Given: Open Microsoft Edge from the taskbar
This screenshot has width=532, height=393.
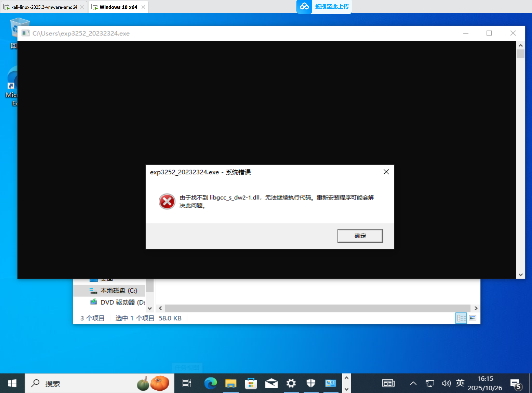Looking at the screenshot, I should (210, 383).
